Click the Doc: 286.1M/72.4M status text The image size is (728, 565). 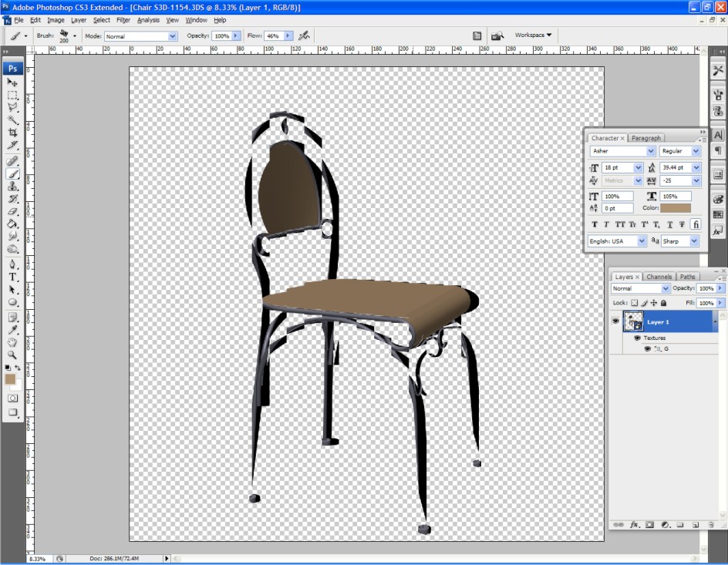(x=114, y=559)
